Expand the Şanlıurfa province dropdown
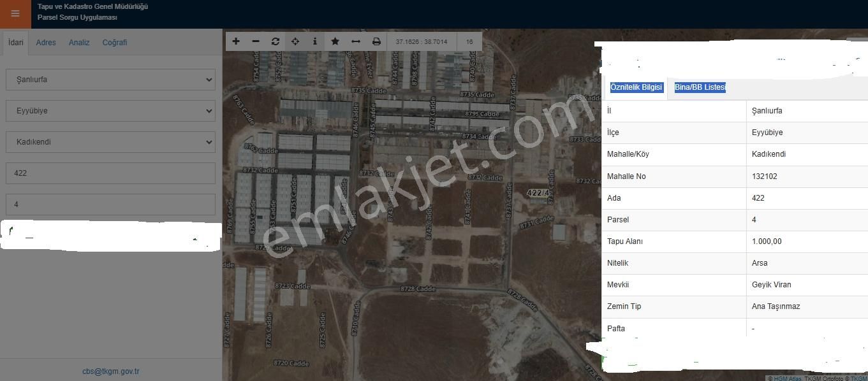This screenshot has height=381, width=868. tap(110, 80)
